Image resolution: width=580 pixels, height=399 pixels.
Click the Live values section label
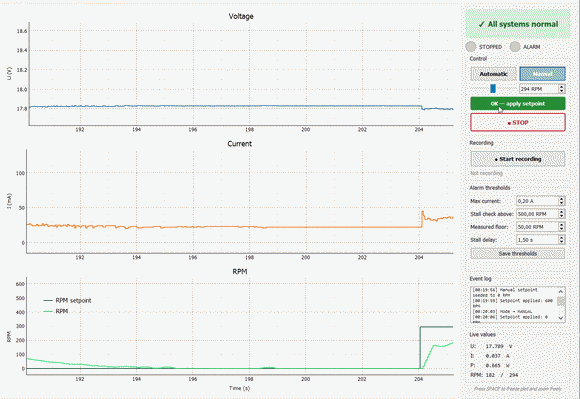click(x=482, y=335)
